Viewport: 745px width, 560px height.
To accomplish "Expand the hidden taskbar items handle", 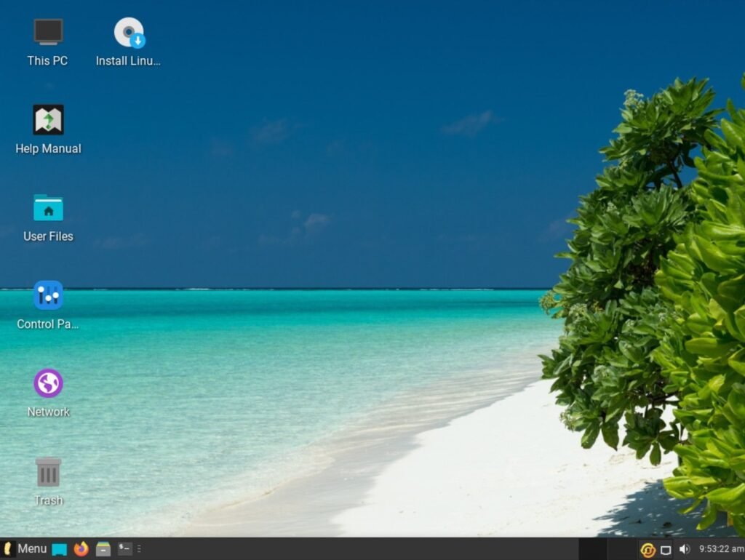I will click(139, 549).
